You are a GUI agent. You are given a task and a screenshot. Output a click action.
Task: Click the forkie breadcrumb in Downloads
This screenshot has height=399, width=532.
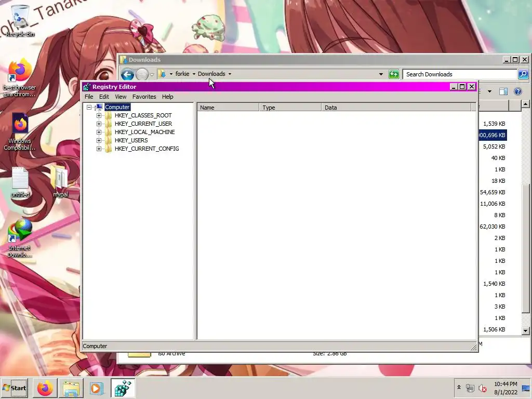pos(182,74)
